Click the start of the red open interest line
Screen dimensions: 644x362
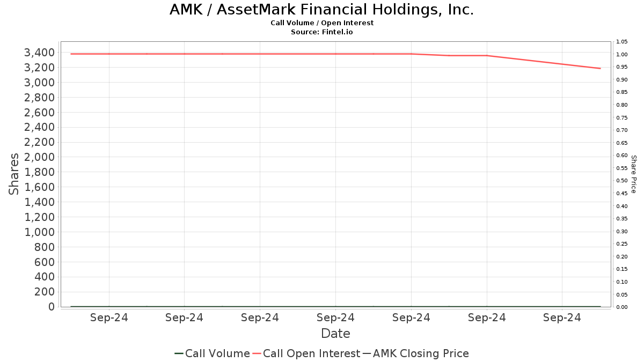click(71, 54)
